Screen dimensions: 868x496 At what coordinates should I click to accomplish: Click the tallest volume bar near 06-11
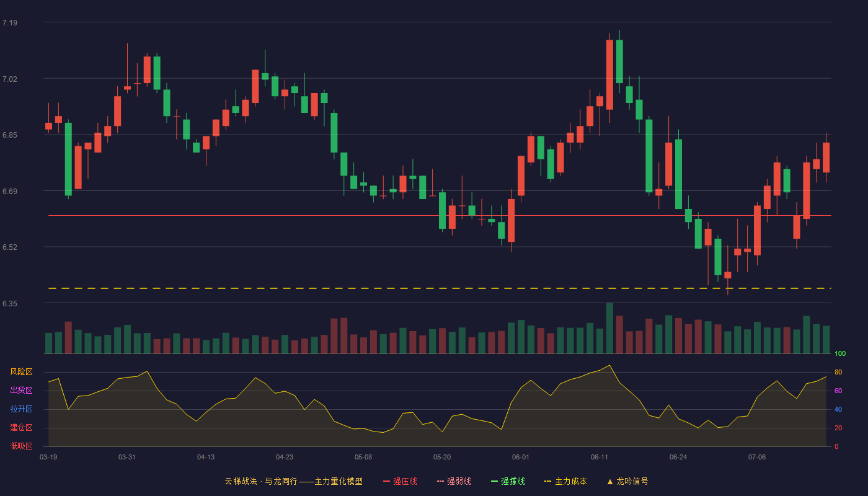point(609,328)
